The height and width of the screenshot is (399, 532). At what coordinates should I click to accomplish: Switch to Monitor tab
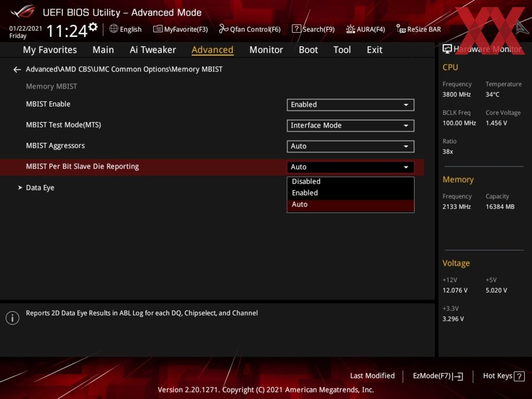pyautogui.click(x=266, y=50)
